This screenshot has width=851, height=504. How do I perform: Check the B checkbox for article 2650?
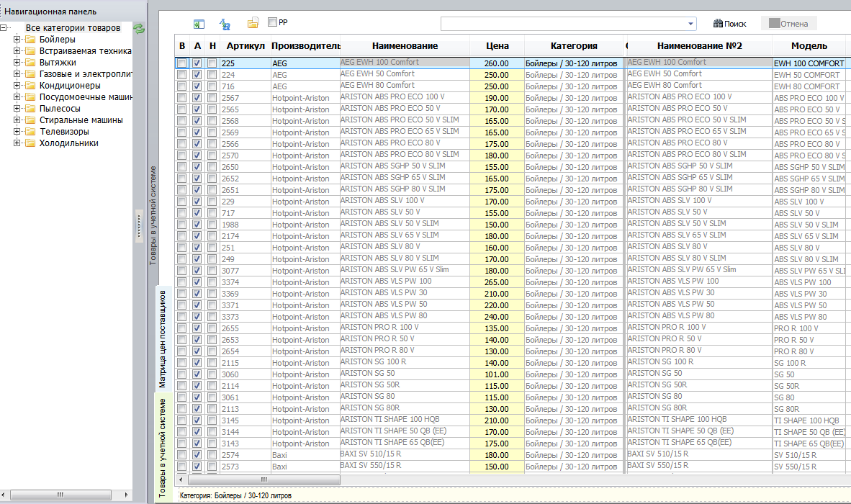182,167
